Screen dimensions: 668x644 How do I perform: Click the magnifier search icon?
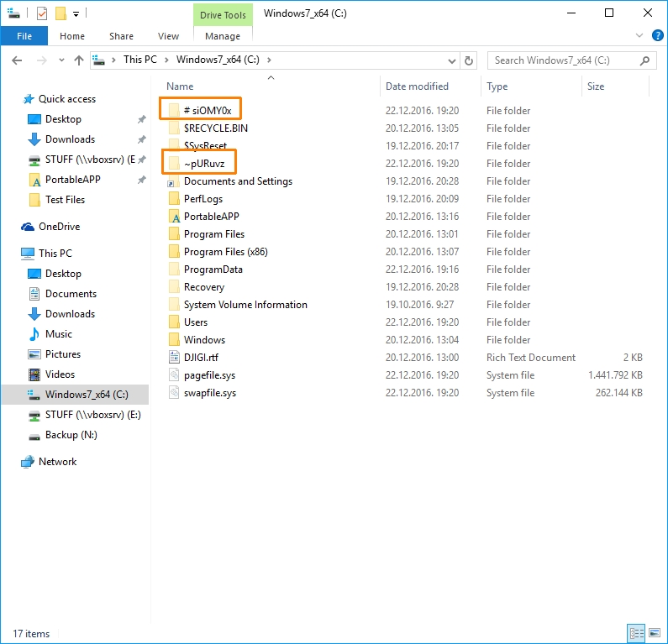pyautogui.click(x=645, y=60)
